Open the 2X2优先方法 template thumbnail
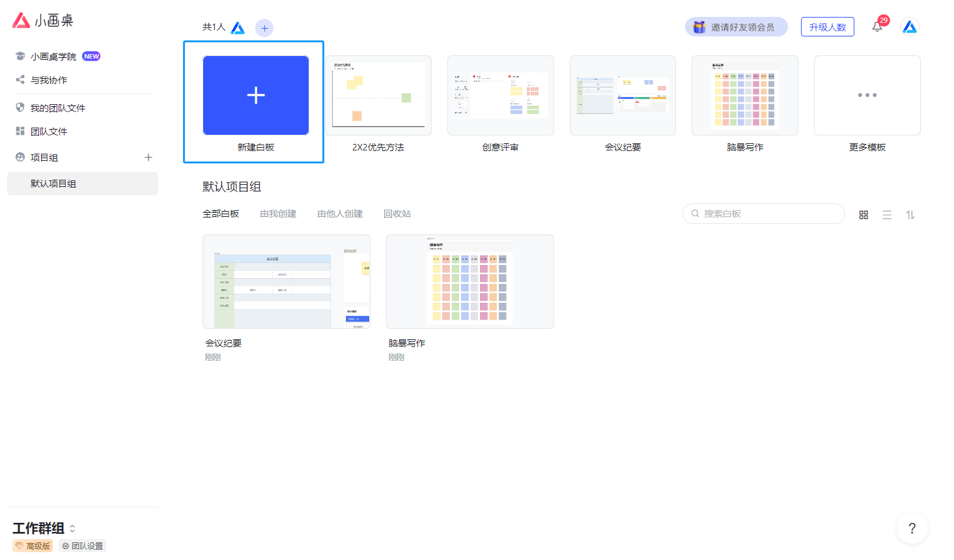Viewport: 954px width, 560px height. click(x=378, y=95)
